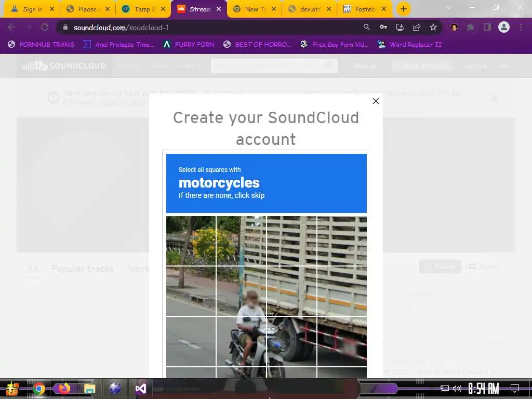532x399 pixels.
Task: Open Windows Start button
Action: click(12, 389)
